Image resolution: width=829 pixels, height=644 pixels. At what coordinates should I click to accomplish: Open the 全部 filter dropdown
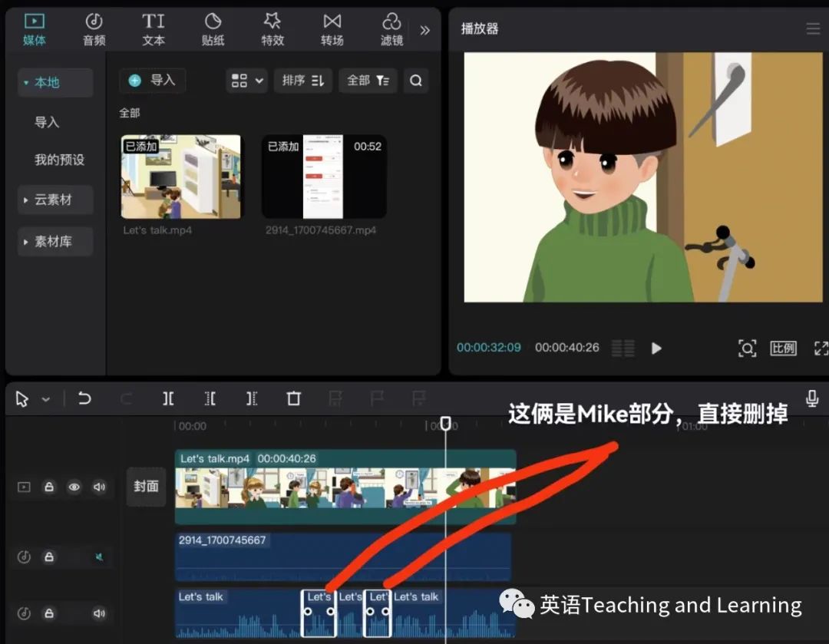coord(368,81)
